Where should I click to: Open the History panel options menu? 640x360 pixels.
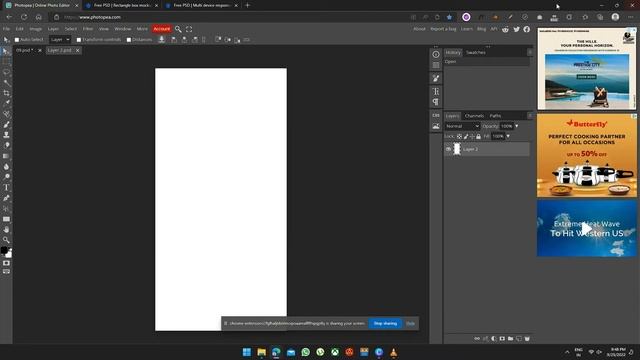point(529,52)
